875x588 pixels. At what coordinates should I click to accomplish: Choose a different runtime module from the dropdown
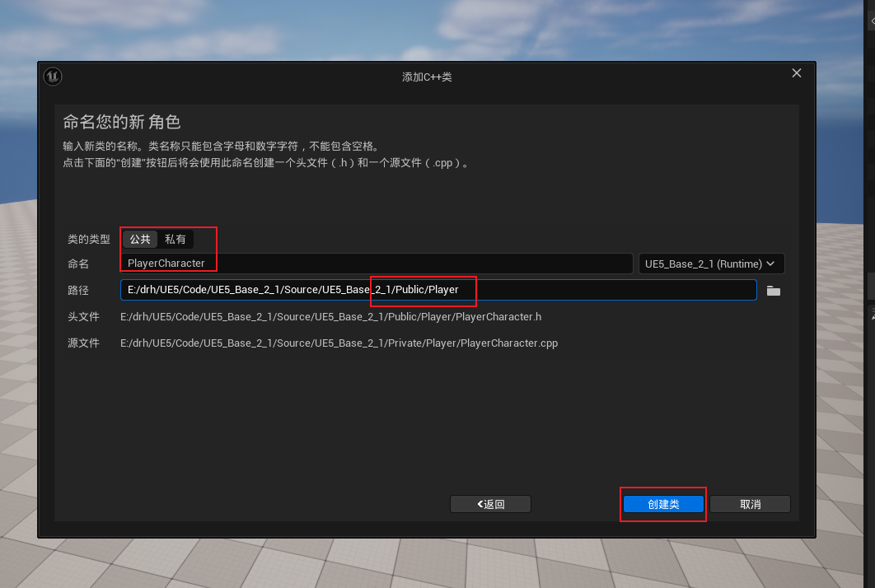click(x=711, y=264)
